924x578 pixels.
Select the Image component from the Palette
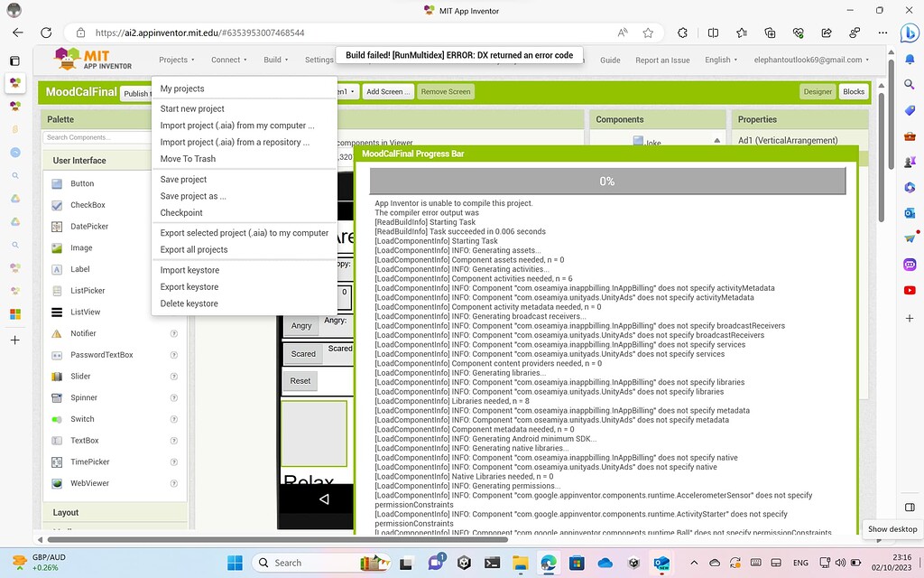point(79,247)
